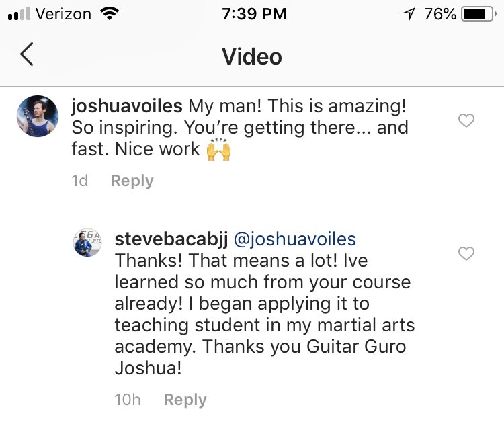Tap the battery icon in the status bar

coord(478,13)
